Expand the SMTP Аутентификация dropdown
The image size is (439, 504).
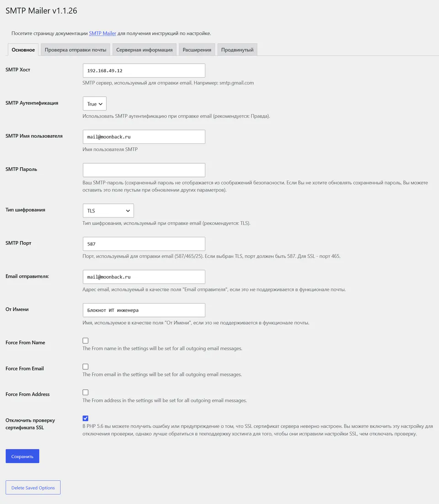pyautogui.click(x=95, y=104)
